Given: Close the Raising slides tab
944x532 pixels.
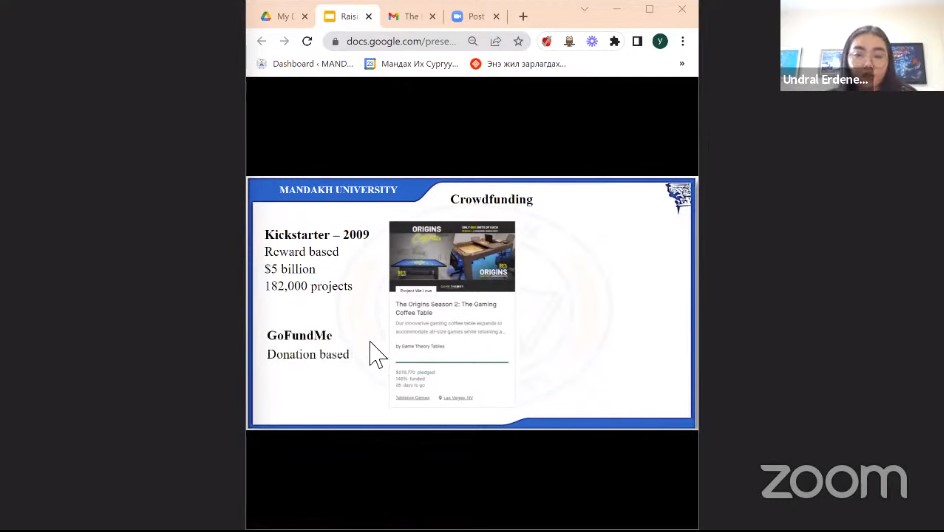Looking at the screenshot, I should click(x=368, y=16).
